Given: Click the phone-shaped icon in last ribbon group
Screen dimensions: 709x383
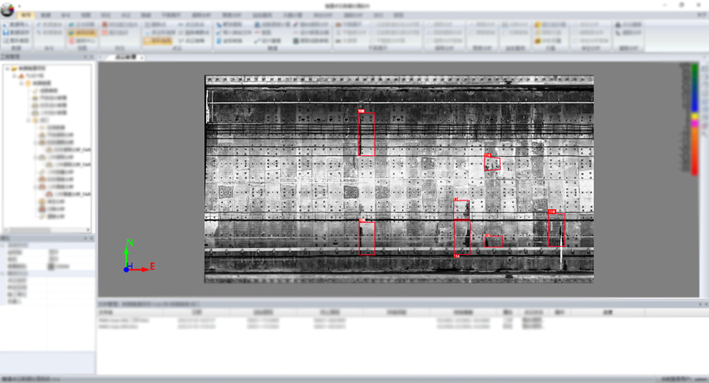Looking at the screenshot, I should (618, 33).
